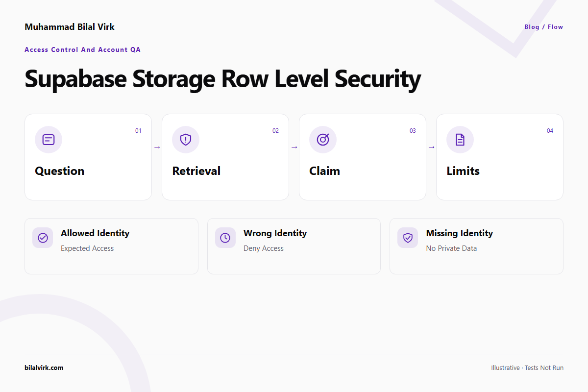The height and width of the screenshot is (392, 588).
Task: Click step number 01
Action: point(138,131)
